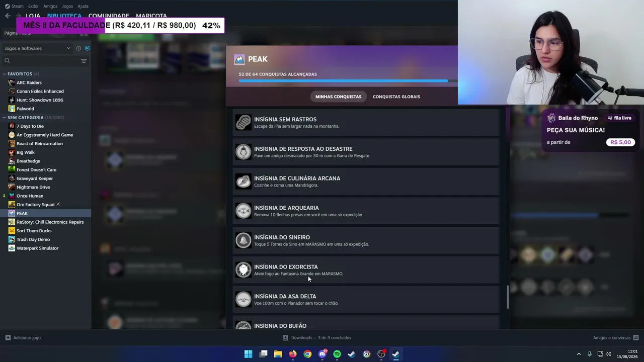Viewport: 644px width, 362px height.
Task: Open the Ajuda menu
Action: pyautogui.click(x=83, y=6)
